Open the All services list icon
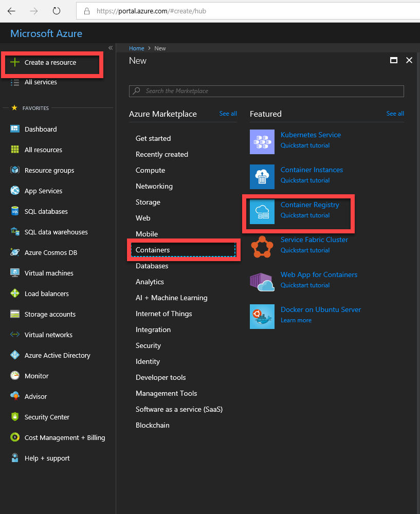This screenshot has width=420, height=514. tap(15, 82)
